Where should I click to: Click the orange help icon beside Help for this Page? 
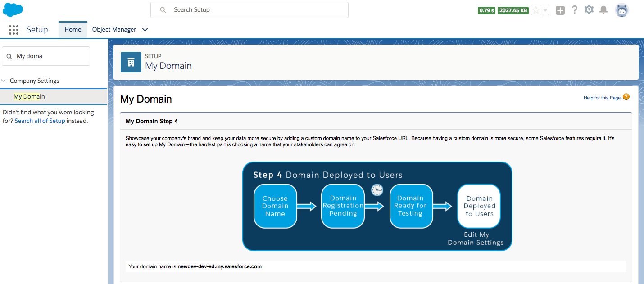[626, 97]
